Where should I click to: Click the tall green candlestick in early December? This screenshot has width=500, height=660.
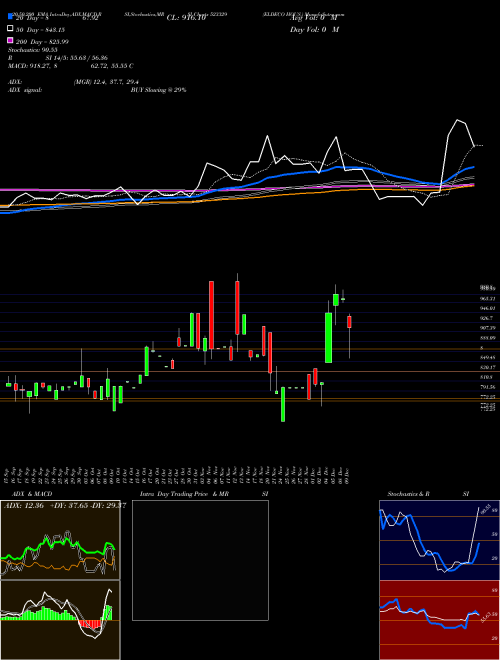pyautogui.click(x=328, y=338)
